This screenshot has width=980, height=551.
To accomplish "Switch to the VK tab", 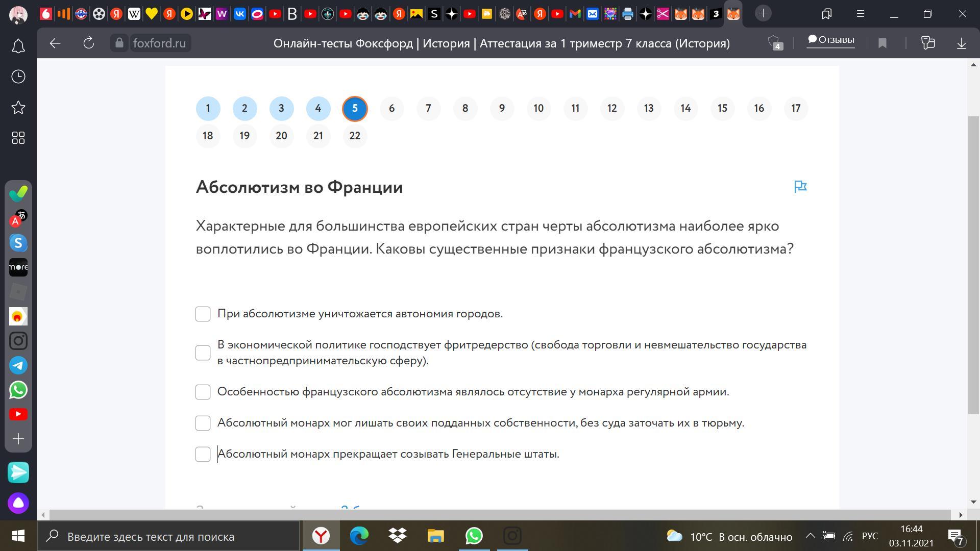I will click(239, 14).
